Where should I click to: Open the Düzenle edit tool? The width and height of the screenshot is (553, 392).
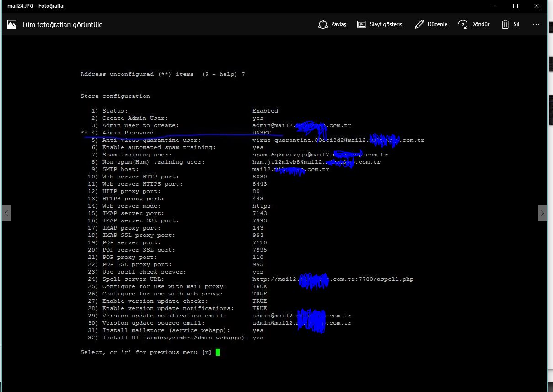431,24
